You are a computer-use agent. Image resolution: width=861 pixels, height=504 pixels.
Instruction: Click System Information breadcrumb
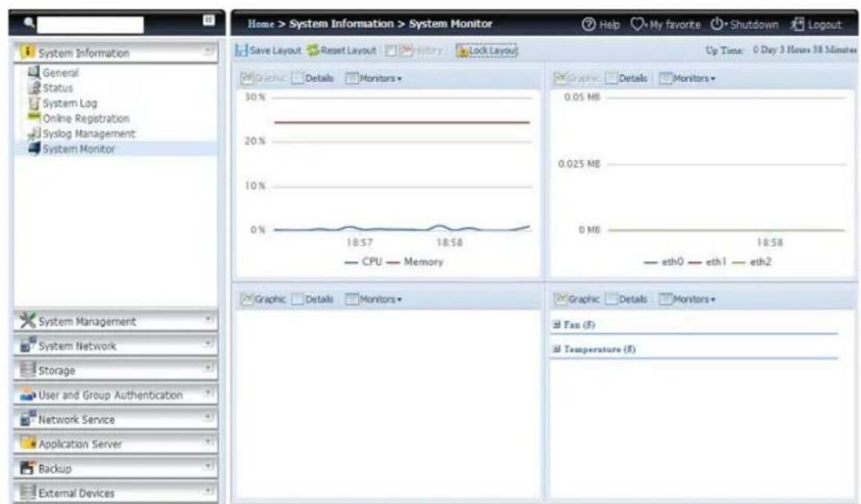[342, 23]
